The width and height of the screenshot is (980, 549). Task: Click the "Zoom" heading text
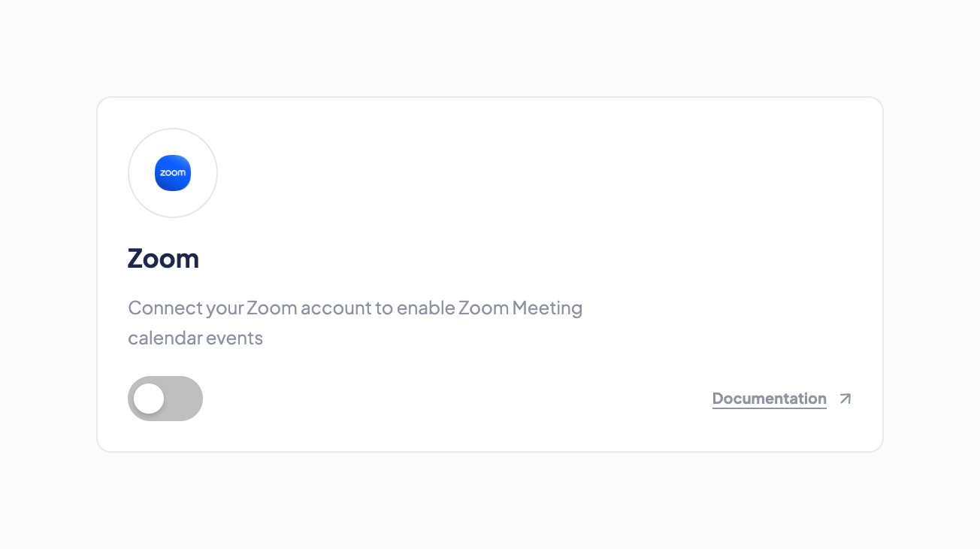point(163,259)
